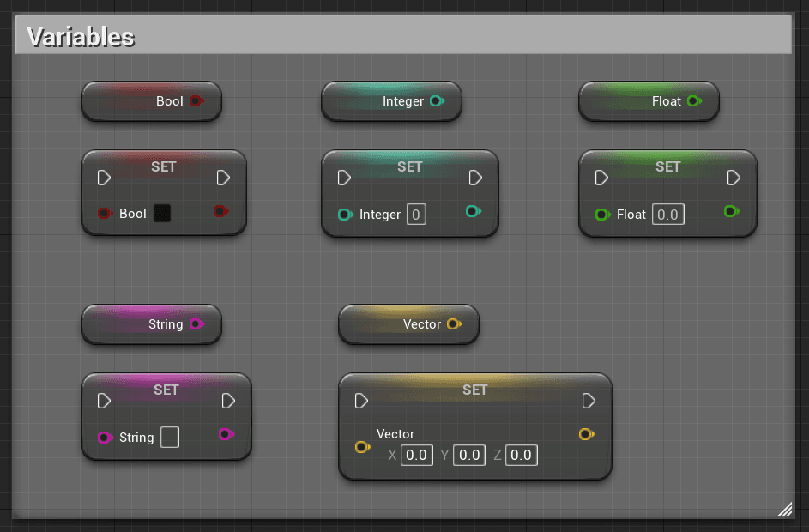Image resolution: width=809 pixels, height=532 pixels.
Task: Click the String getter node's magenta output pin
Action: 196,324
